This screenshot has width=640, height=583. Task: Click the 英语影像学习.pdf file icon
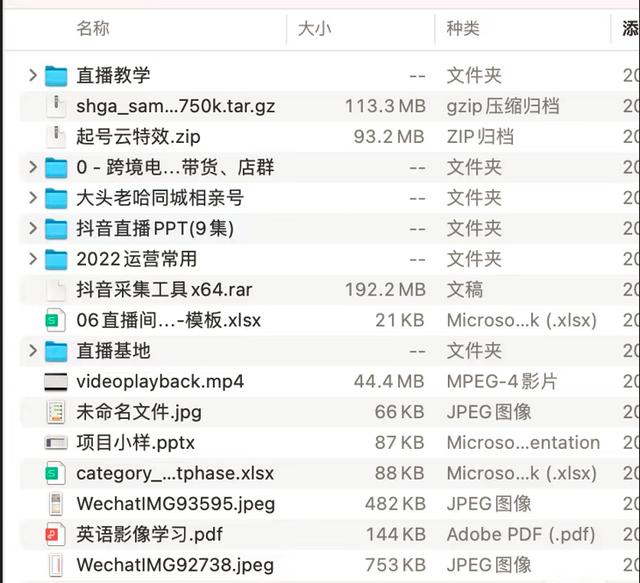tap(56, 534)
